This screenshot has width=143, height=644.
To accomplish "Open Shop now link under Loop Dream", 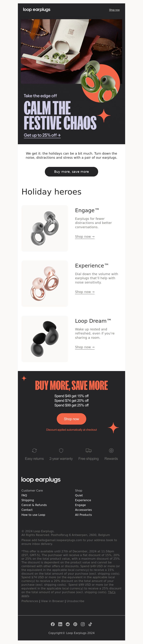I will click(x=85, y=347).
